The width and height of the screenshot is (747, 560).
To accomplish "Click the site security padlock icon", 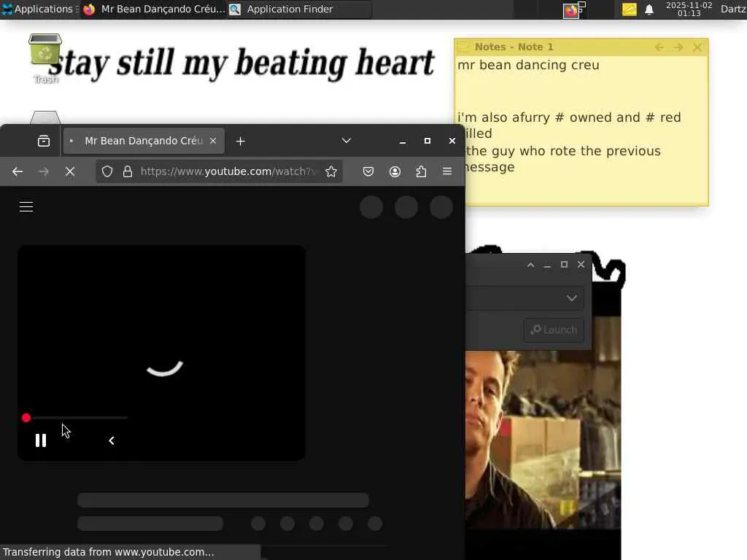I will click(128, 171).
